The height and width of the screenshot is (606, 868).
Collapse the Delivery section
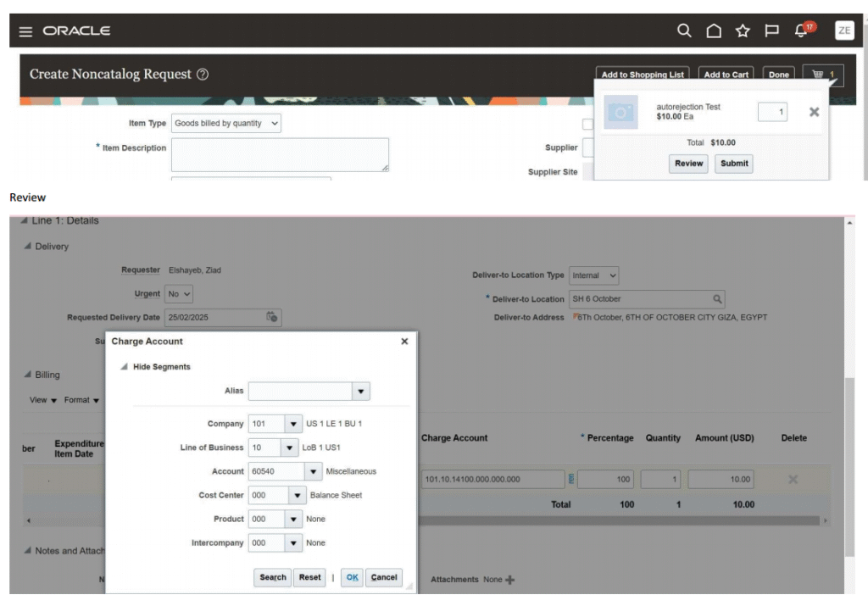27,247
